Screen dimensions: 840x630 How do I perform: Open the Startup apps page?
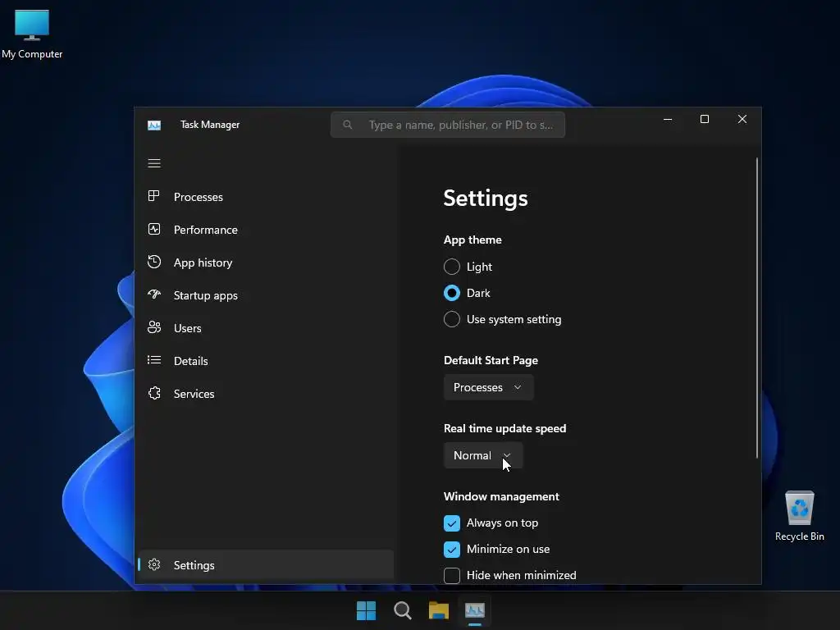point(206,295)
